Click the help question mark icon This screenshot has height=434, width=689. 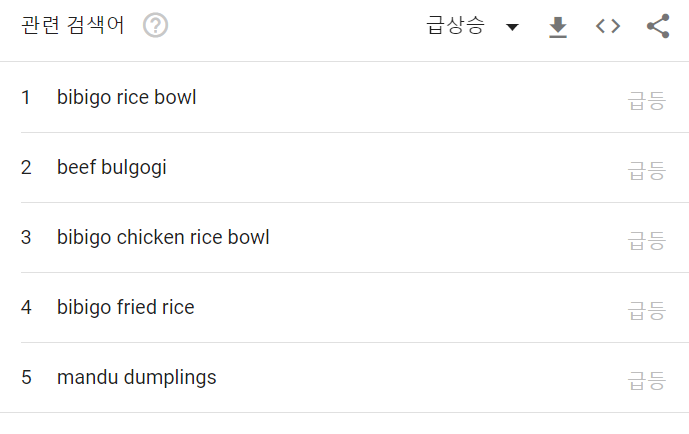pyautogui.click(x=156, y=25)
